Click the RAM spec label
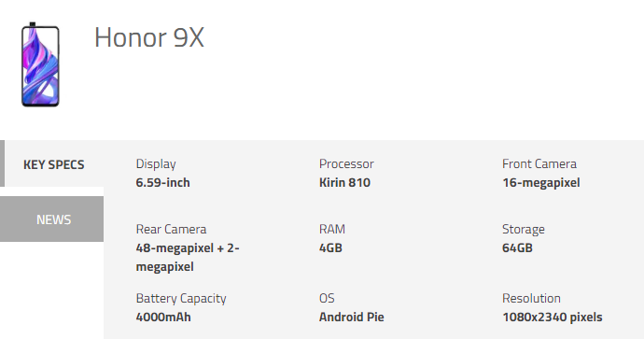This screenshot has height=339, width=644. (332, 229)
